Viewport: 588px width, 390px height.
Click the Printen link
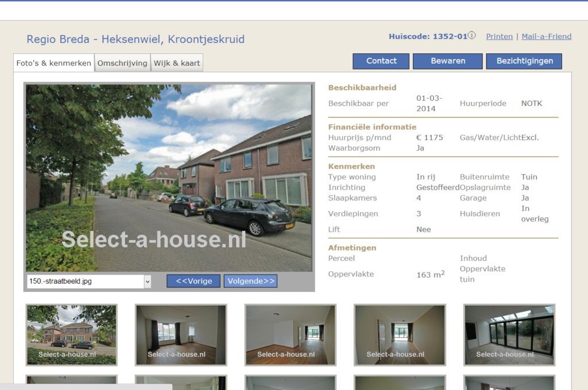(x=499, y=36)
